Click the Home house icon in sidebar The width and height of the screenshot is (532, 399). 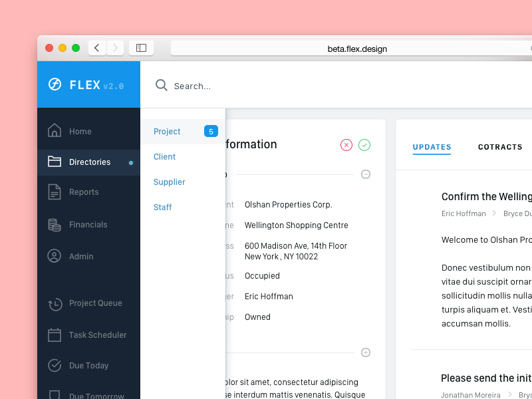click(x=55, y=131)
